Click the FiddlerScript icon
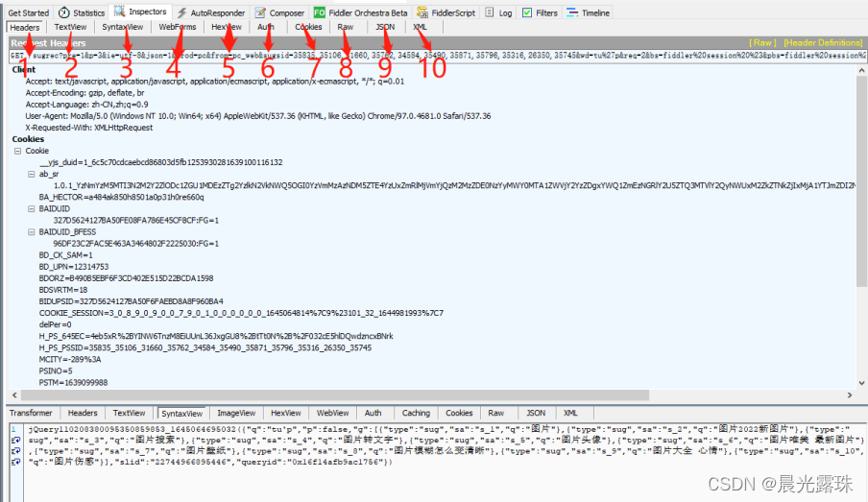This screenshot has width=868, height=502. click(x=422, y=12)
